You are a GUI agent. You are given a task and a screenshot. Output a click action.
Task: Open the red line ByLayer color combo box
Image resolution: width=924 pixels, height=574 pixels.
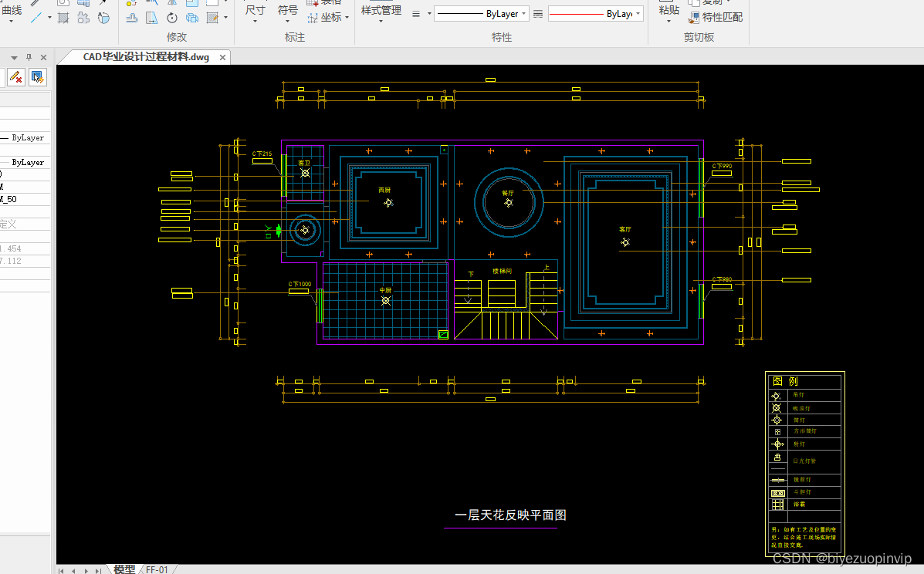pyautogui.click(x=596, y=14)
